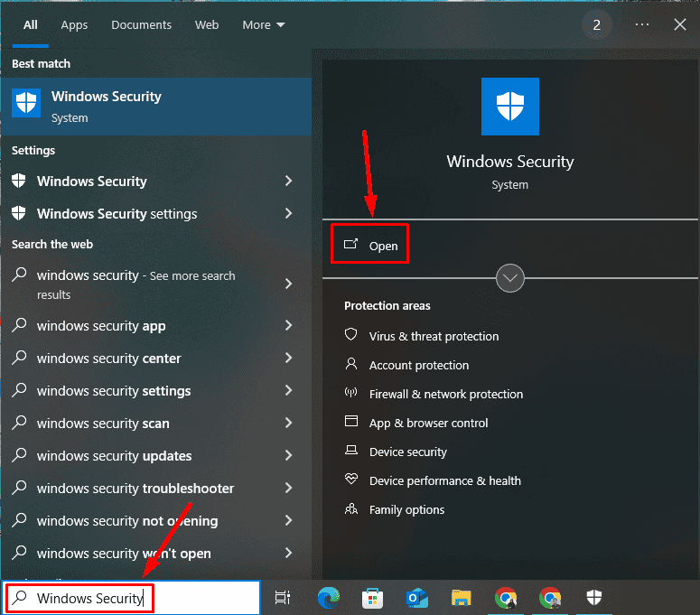This screenshot has width=700, height=615.
Task: Click the search box containing Windows Security
Action: coord(131,598)
